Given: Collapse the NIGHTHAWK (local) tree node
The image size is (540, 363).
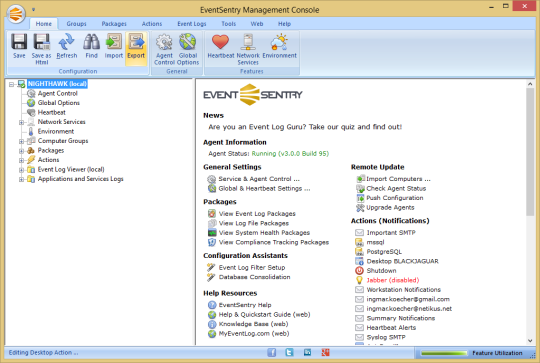Looking at the screenshot, I should (x=11, y=84).
